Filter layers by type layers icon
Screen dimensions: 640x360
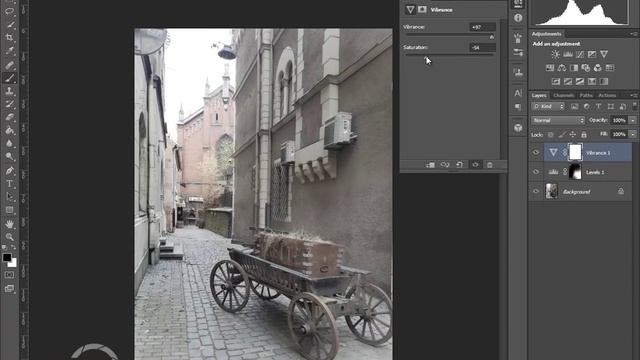click(598, 107)
